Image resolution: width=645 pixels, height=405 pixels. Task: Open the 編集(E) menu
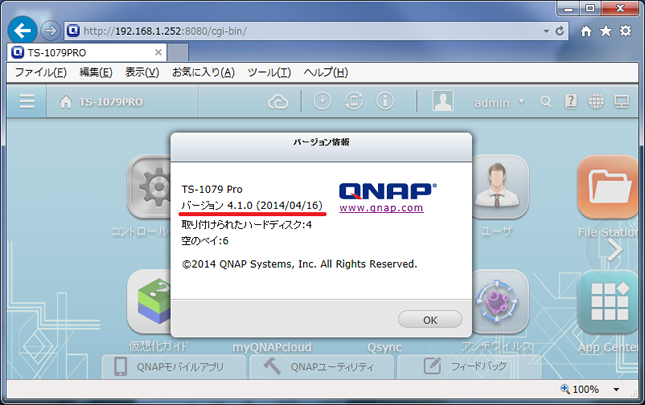pos(96,72)
